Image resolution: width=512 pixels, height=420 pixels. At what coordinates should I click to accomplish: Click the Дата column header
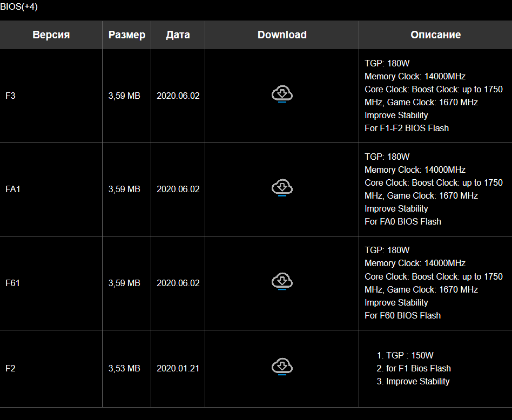click(x=178, y=35)
